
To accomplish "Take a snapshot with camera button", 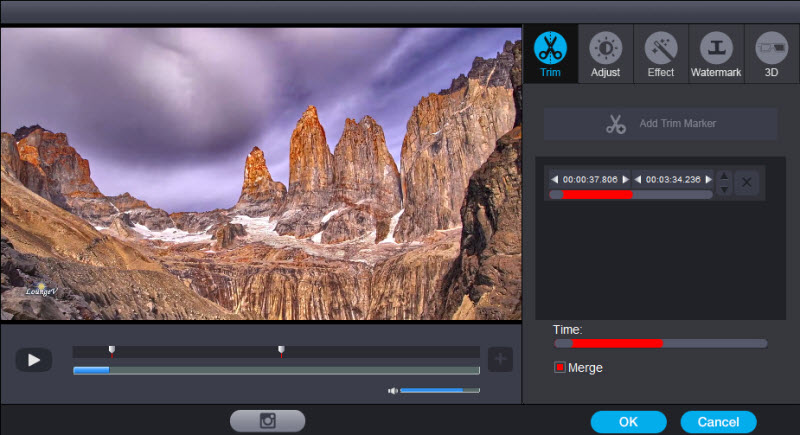I will click(x=267, y=421).
